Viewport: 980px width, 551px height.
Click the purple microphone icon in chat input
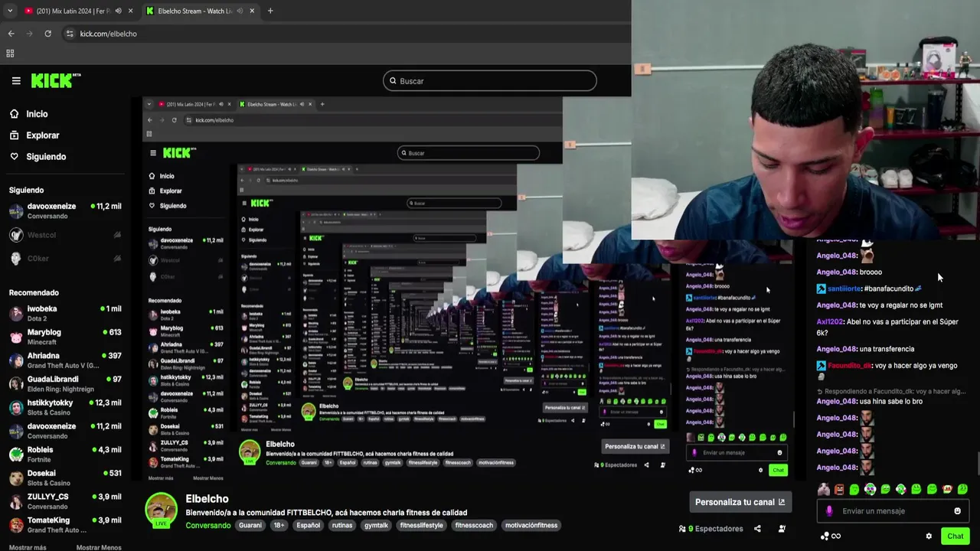[x=829, y=511]
